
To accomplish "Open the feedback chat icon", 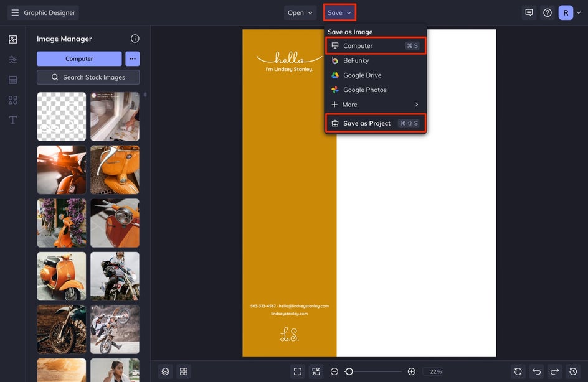I will 529,12.
